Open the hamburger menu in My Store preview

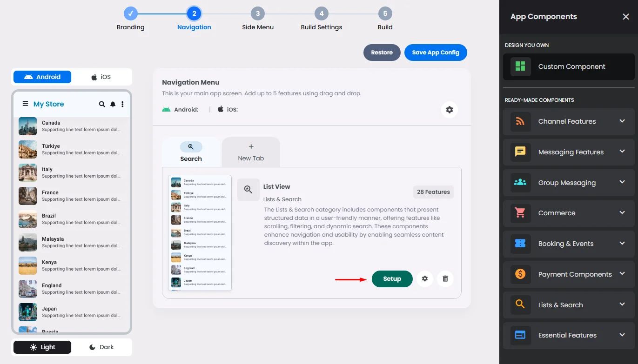(x=25, y=104)
